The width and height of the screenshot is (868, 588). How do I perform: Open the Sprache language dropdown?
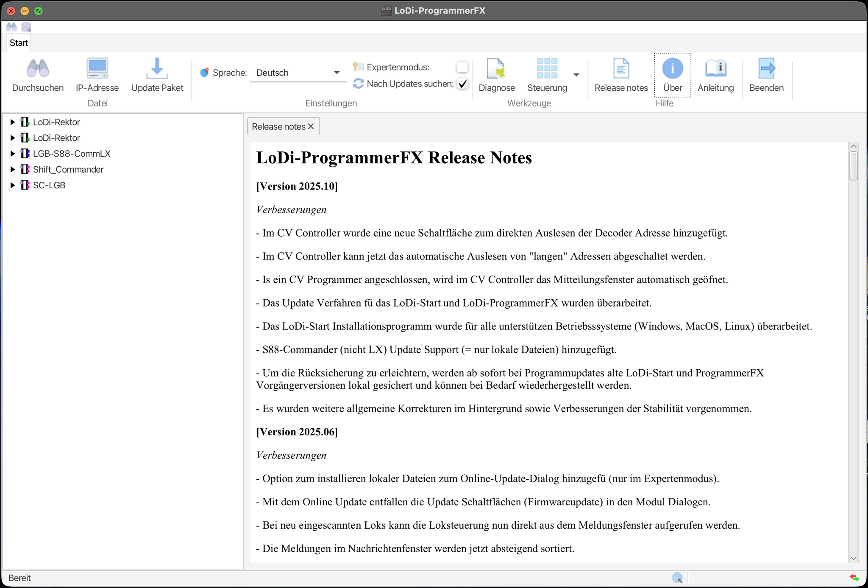[298, 72]
